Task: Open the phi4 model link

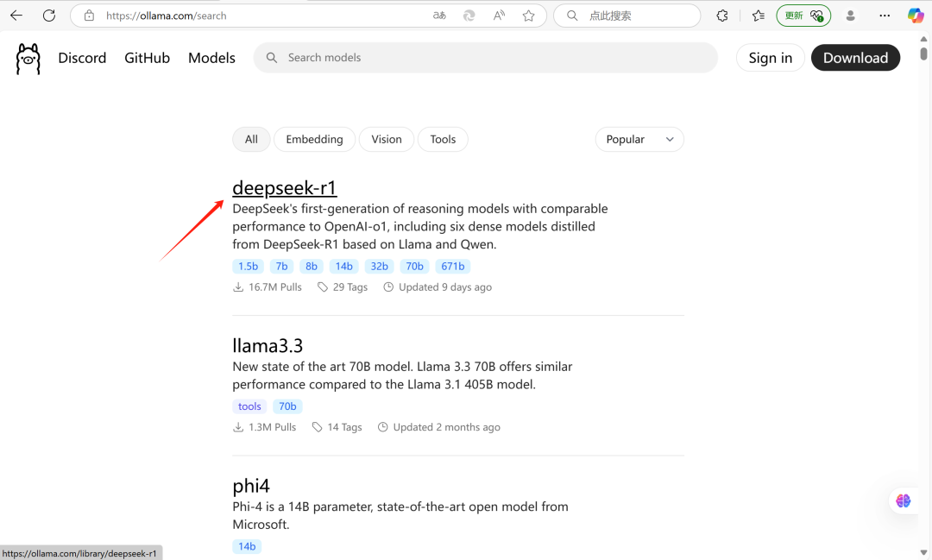Action: [251, 486]
